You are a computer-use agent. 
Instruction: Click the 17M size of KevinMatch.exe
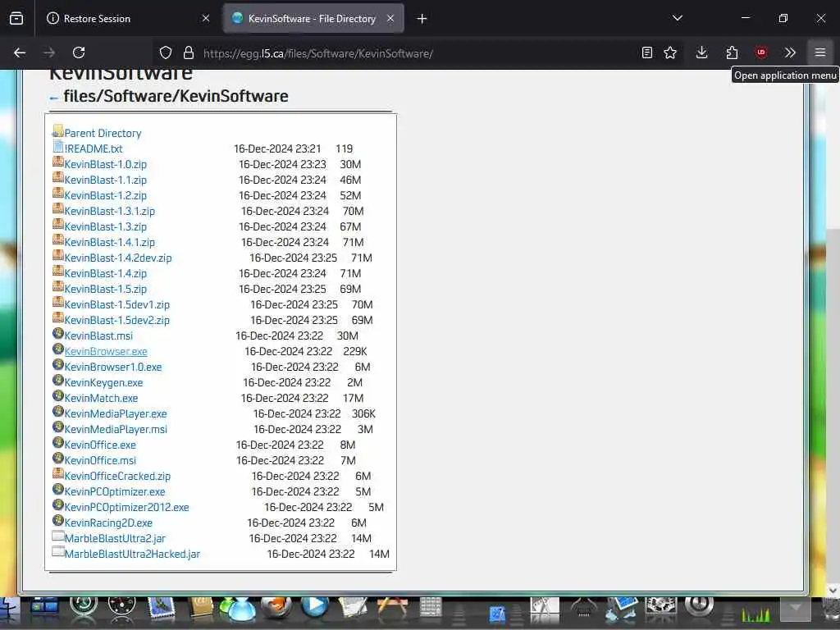(353, 398)
